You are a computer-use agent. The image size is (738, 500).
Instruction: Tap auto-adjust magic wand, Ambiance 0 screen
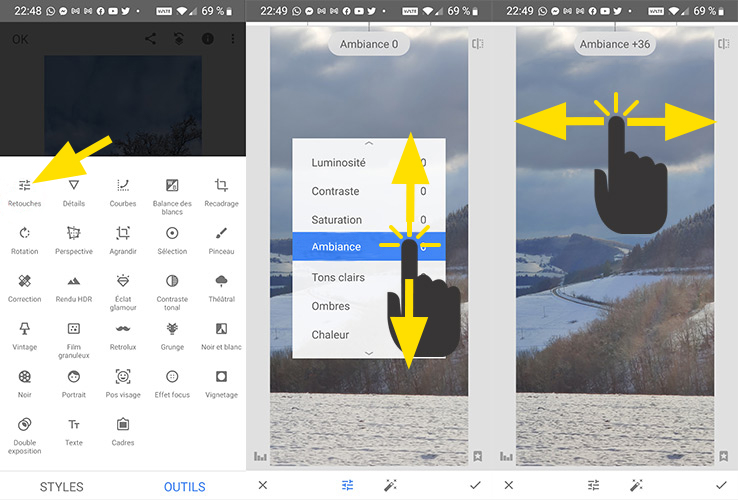click(x=390, y=485)
